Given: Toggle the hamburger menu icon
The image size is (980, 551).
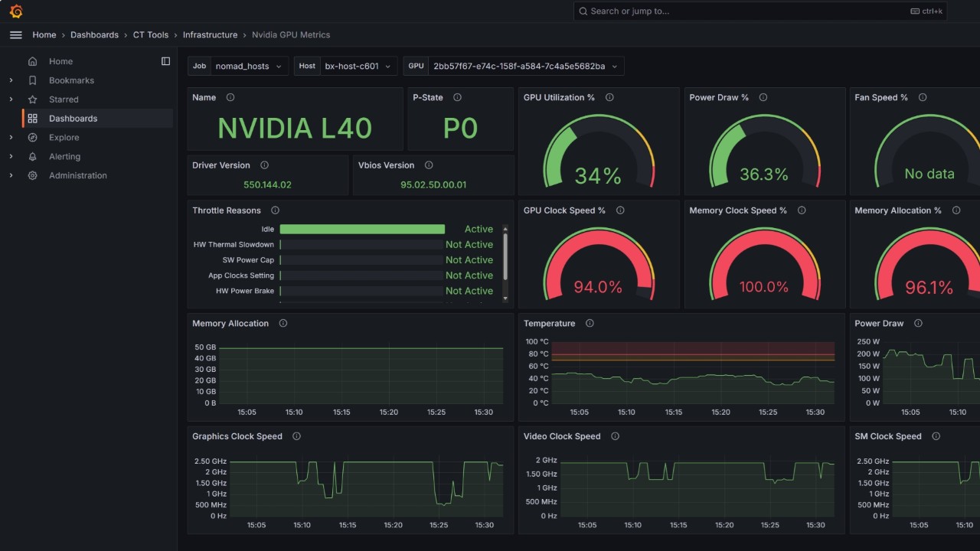Looking at the screenshot, I should tap(15, 35).
